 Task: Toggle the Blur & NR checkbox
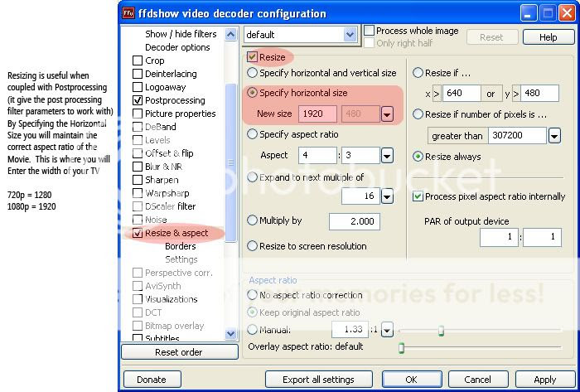(x=138, y=167)
